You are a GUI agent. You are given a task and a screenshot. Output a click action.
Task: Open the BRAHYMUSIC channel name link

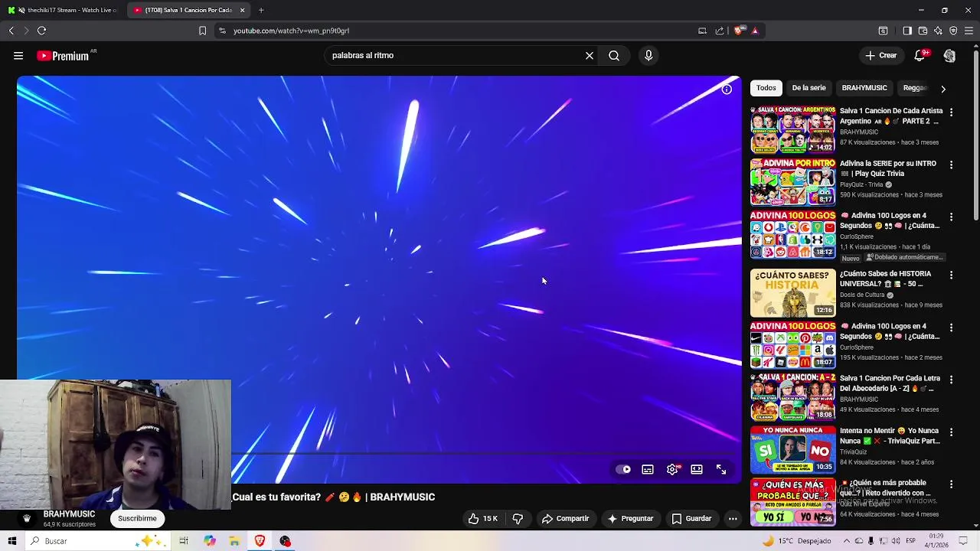69,514
